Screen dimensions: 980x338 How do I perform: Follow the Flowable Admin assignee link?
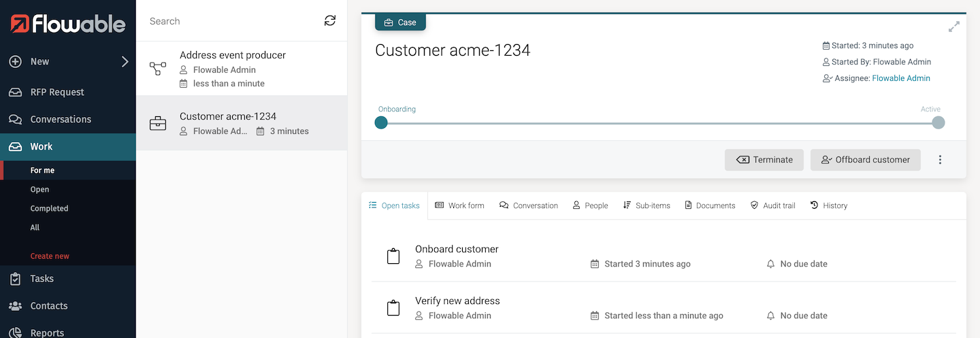[x=900, y=78]
